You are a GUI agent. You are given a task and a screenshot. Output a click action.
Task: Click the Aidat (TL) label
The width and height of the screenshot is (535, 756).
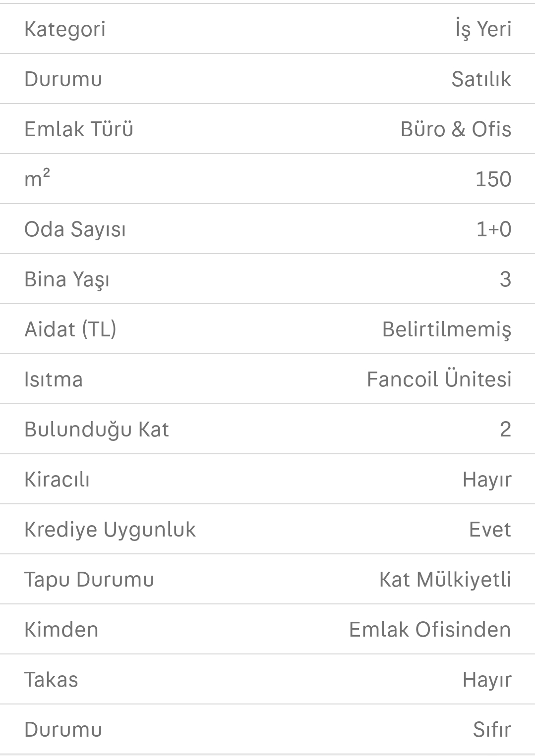pos(70,329)
